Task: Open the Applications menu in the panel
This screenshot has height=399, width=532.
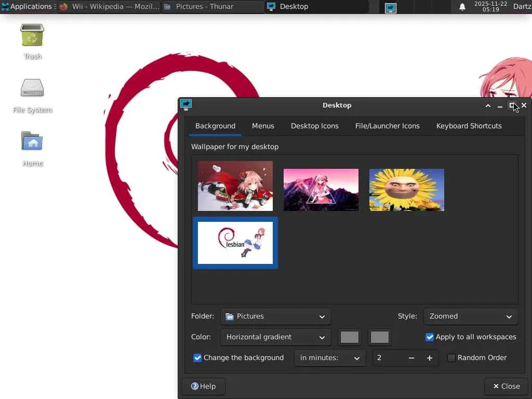Action: 29,6
